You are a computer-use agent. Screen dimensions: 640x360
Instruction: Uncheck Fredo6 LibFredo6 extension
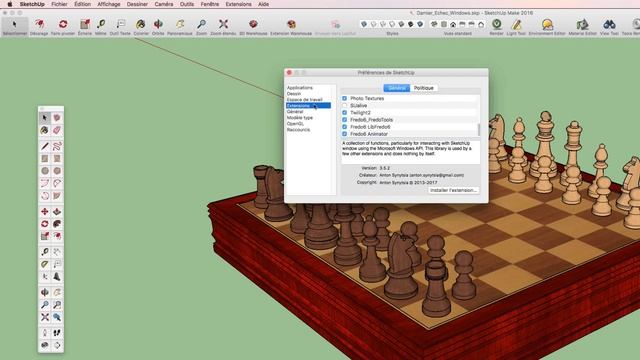[x=344, y=127]
